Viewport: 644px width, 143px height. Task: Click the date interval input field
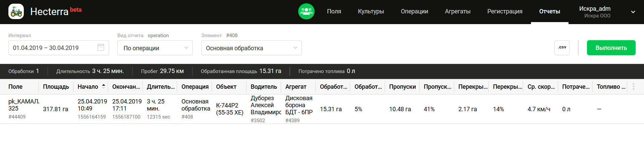tap(54, 48)
